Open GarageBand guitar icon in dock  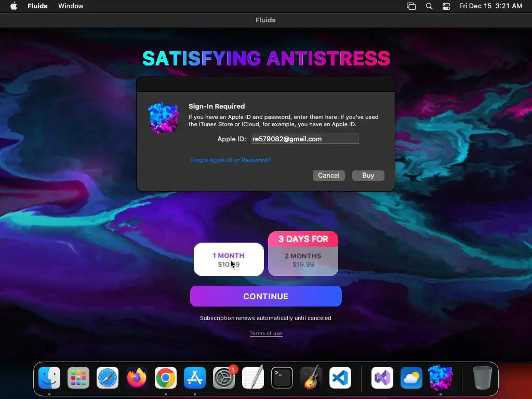pos(311,378)
